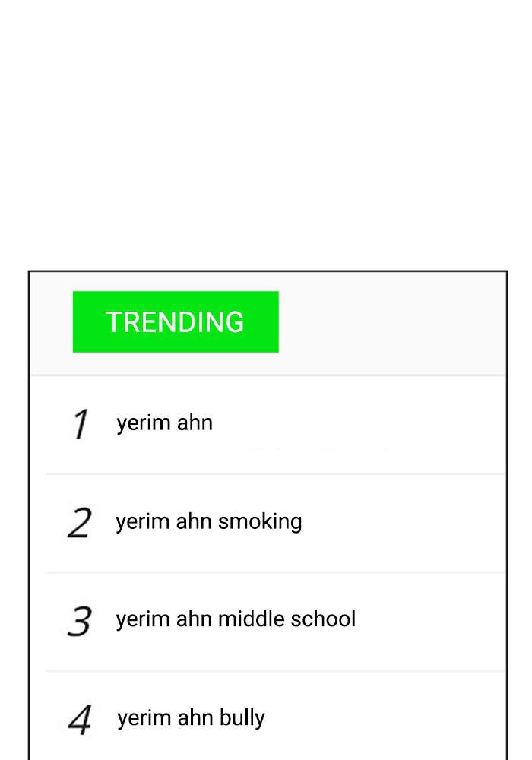Click empty space right of "yerim ahn smoking"
This screenshot has width=532, height=760.
[x=403, y=521]
